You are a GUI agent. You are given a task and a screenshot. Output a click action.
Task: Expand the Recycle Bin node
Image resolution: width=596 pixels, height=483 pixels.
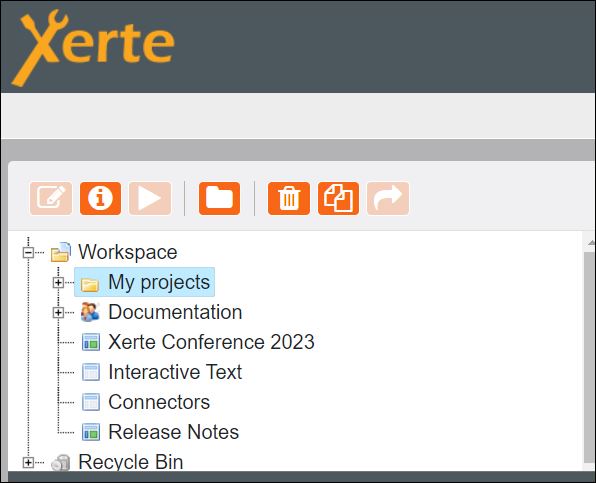pyautogui.click(x=28, y=462)
